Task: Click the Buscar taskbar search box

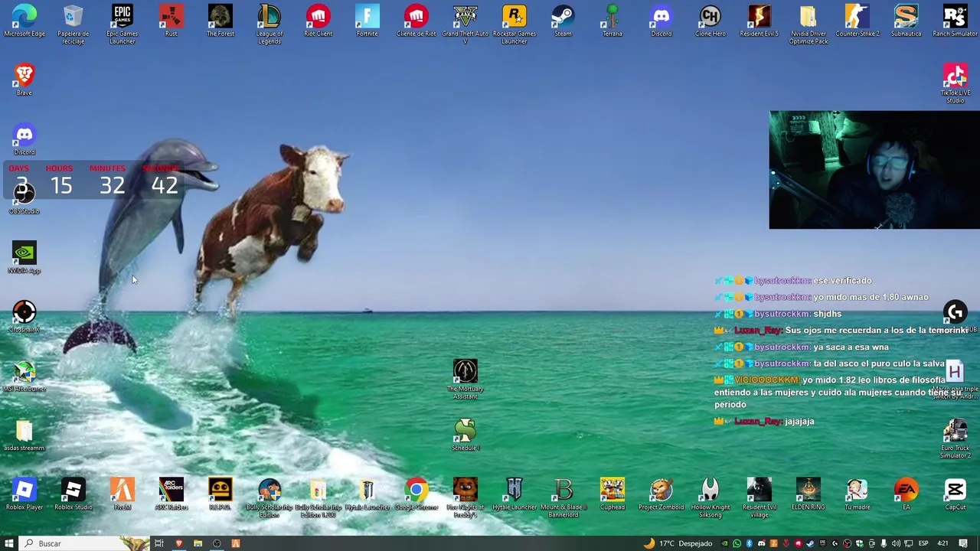Action: 84,543
